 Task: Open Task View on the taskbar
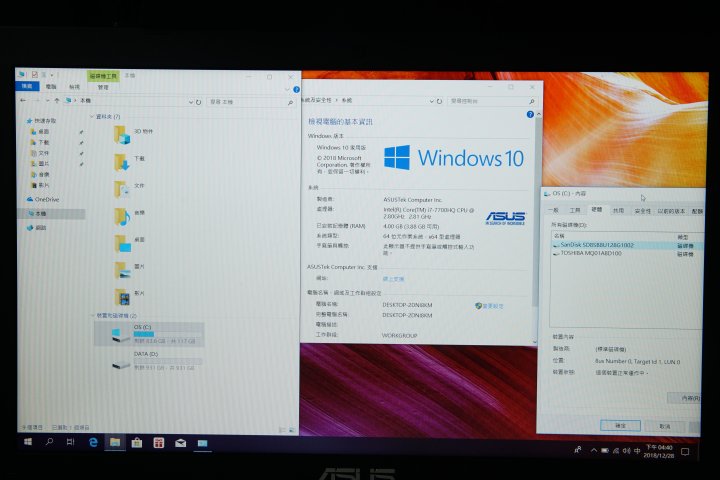pyautogui.click(x=70, y=442)
